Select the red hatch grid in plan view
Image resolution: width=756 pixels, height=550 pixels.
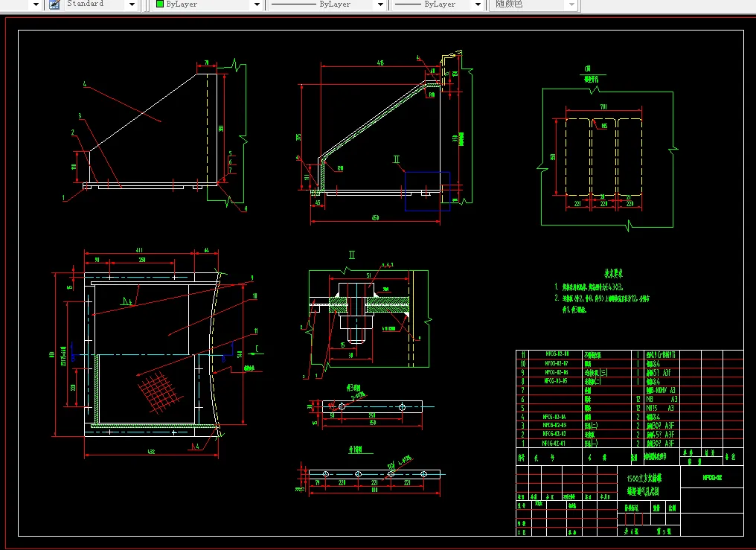[161, 391]
